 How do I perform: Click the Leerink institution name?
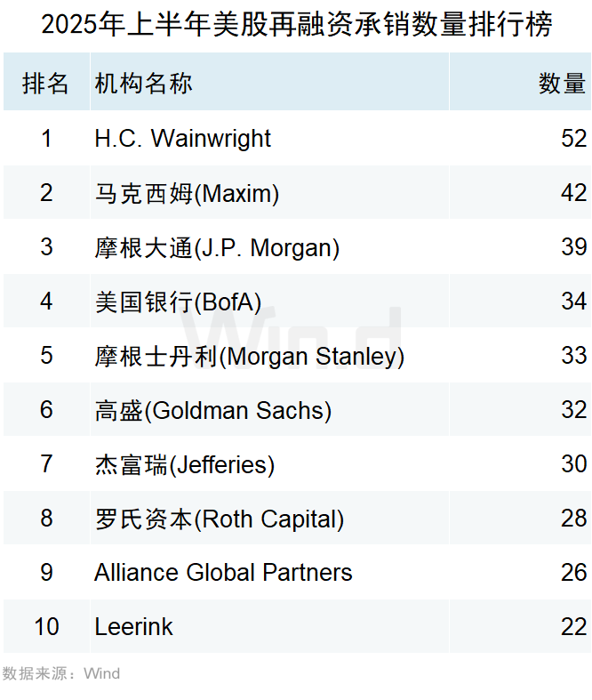pyautogui.click(x=133, y=627)
